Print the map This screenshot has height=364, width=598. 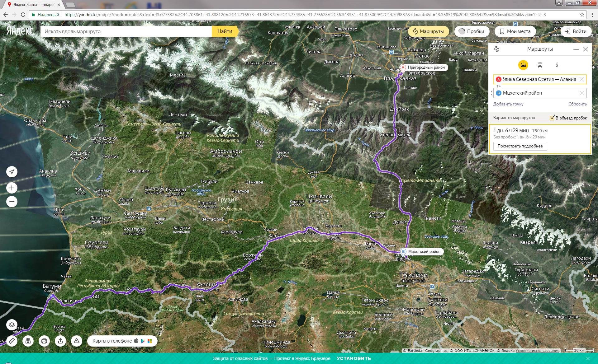[44, 341]
